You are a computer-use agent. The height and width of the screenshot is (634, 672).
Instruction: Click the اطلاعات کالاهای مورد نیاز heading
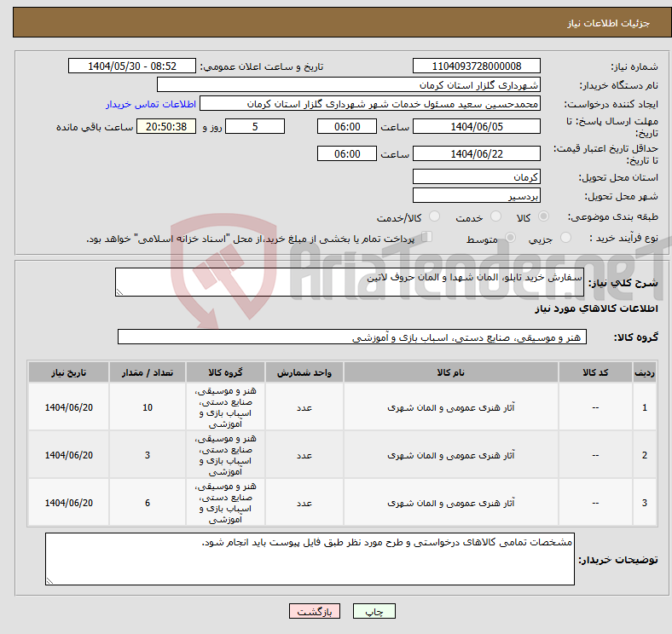(x=596, y=308)
